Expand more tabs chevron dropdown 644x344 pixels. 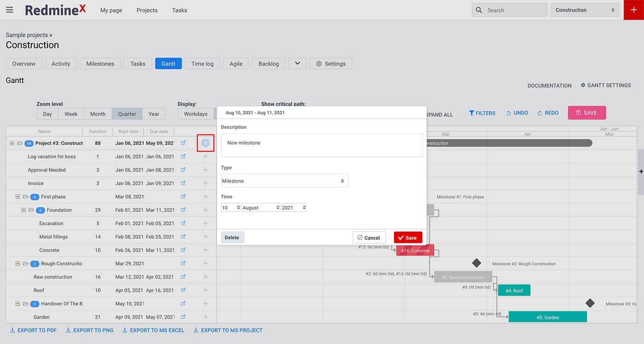(297, 63)
